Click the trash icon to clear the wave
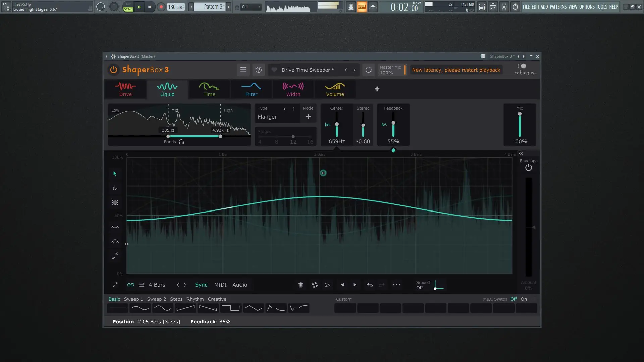 coord(300,285)
